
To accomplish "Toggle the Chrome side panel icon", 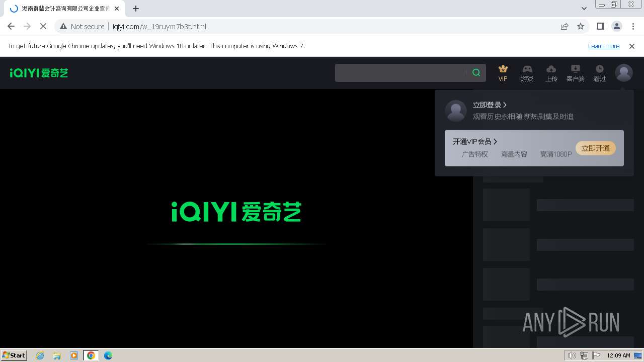I will pyautogui.click(x=600, y=27).
